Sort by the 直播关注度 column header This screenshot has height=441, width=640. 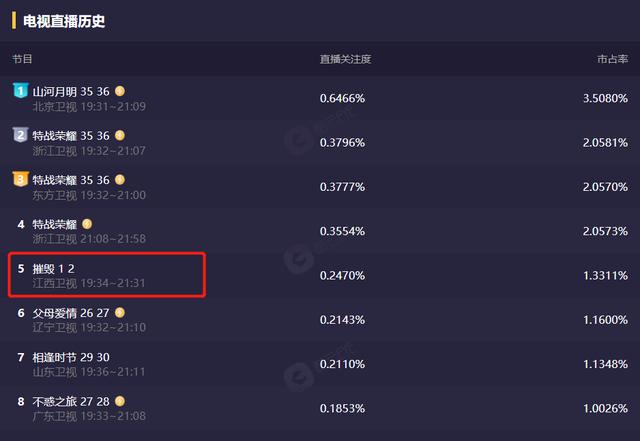click(x=345, y=59)
